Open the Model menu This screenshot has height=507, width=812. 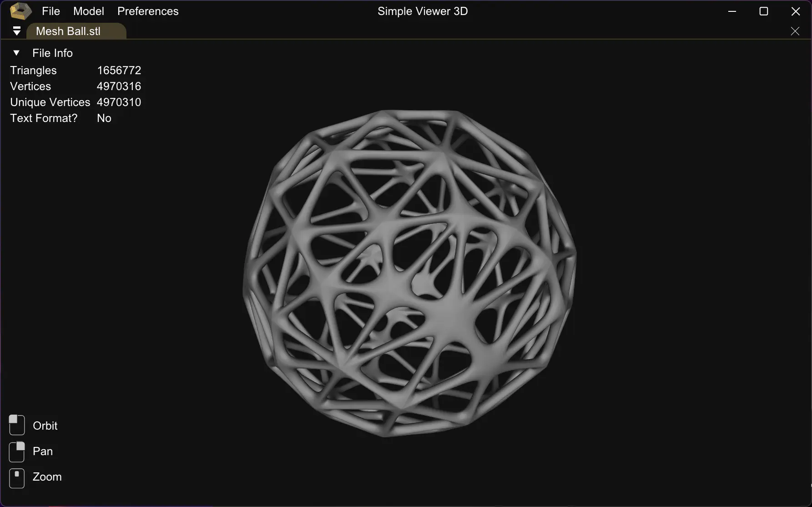(88, 11)
